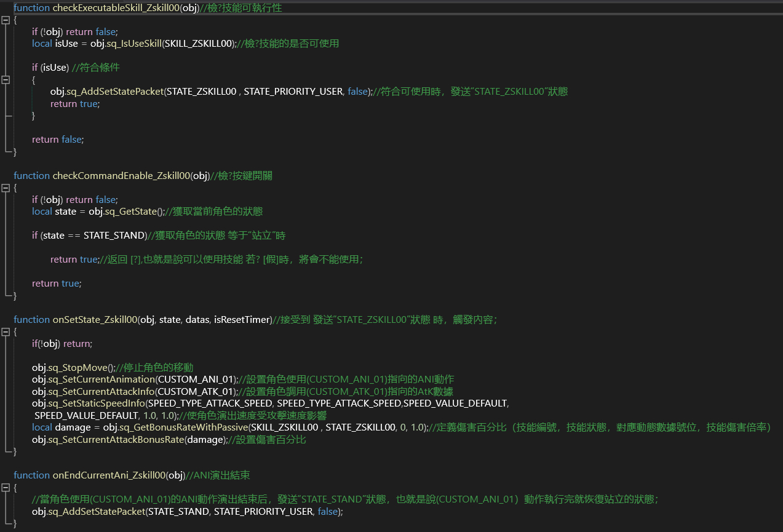Fold the checkCommandEnable_Zskill00 function body
The width and height of the screenshot is (783, 532).
tap(6, 188)
